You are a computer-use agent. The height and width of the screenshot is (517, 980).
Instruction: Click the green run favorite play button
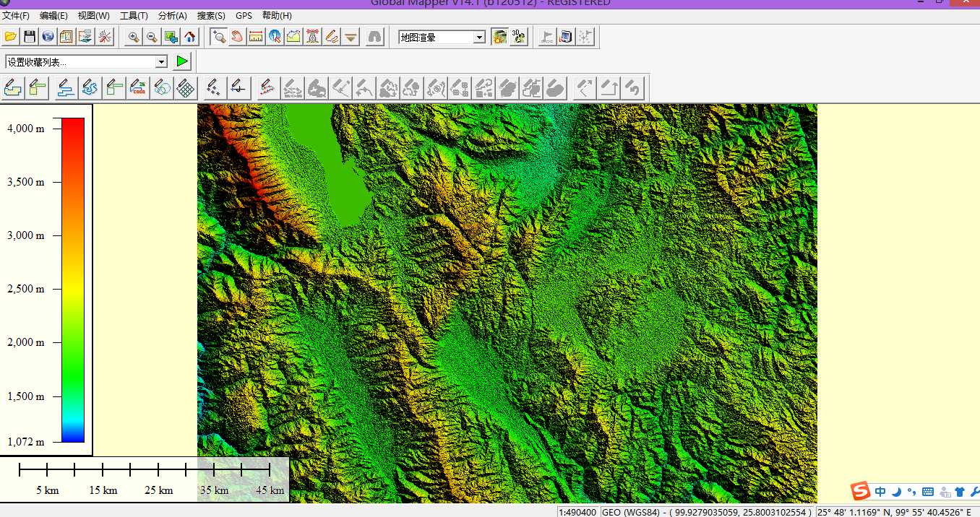coord(182,61)
